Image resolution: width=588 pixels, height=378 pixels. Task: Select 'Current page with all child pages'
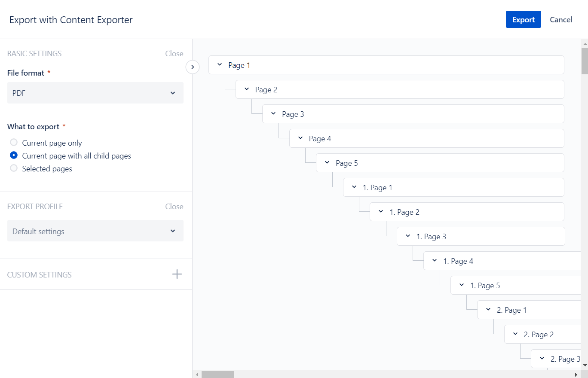14,155
